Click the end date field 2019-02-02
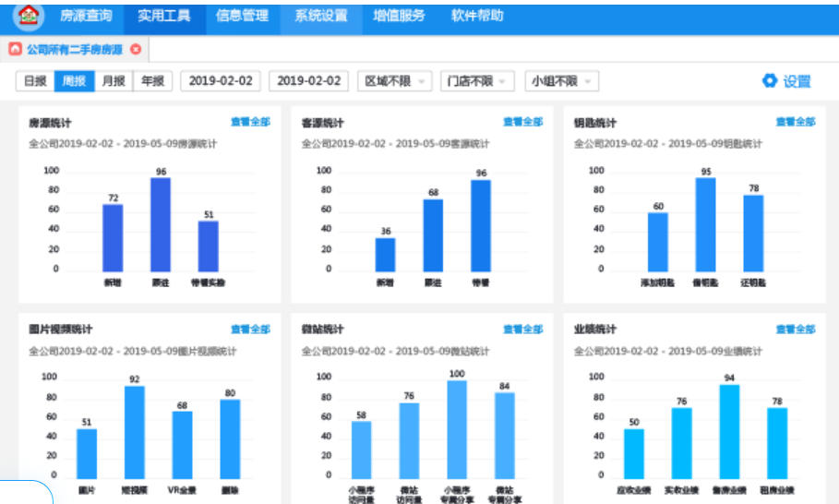This screenshot has width=839, height=504. [x=308, y=81]
